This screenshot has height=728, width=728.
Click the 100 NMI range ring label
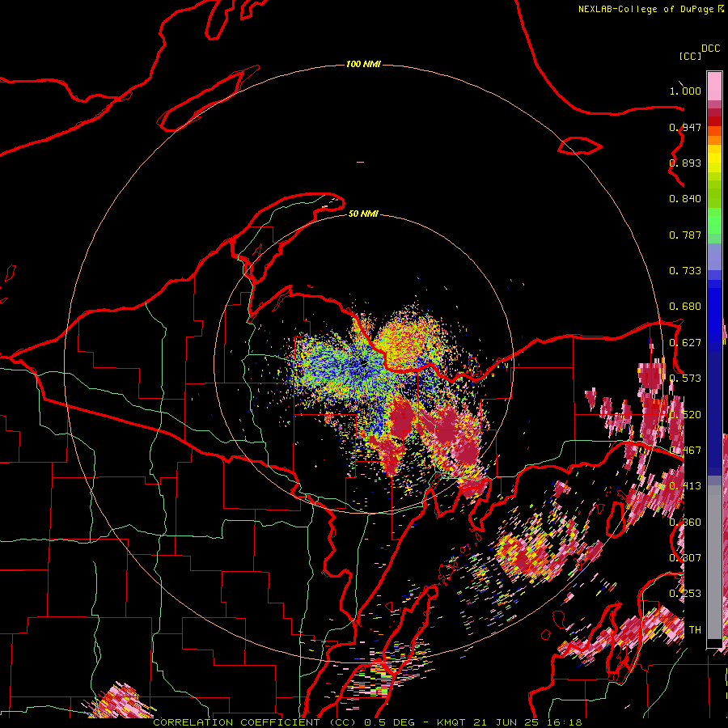[363, 64]
